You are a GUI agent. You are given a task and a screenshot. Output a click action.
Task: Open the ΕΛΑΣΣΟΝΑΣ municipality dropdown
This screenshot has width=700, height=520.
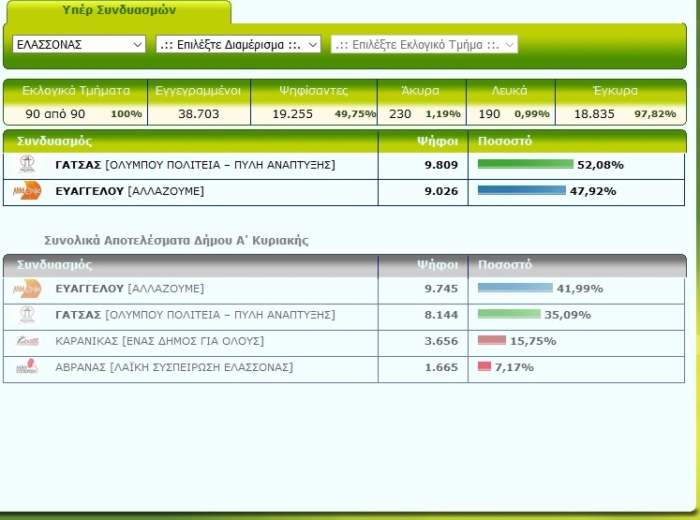tap(79, 45)
